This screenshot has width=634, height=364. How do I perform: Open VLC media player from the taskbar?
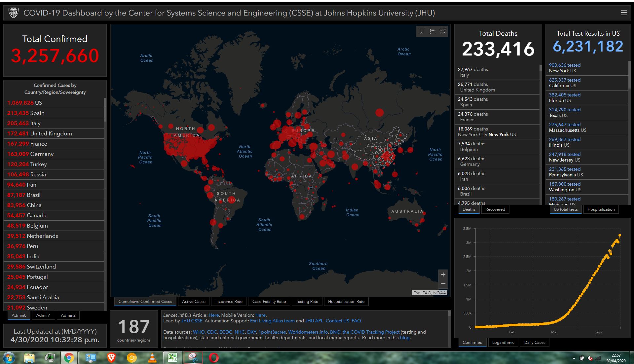(x=152, y=358)
